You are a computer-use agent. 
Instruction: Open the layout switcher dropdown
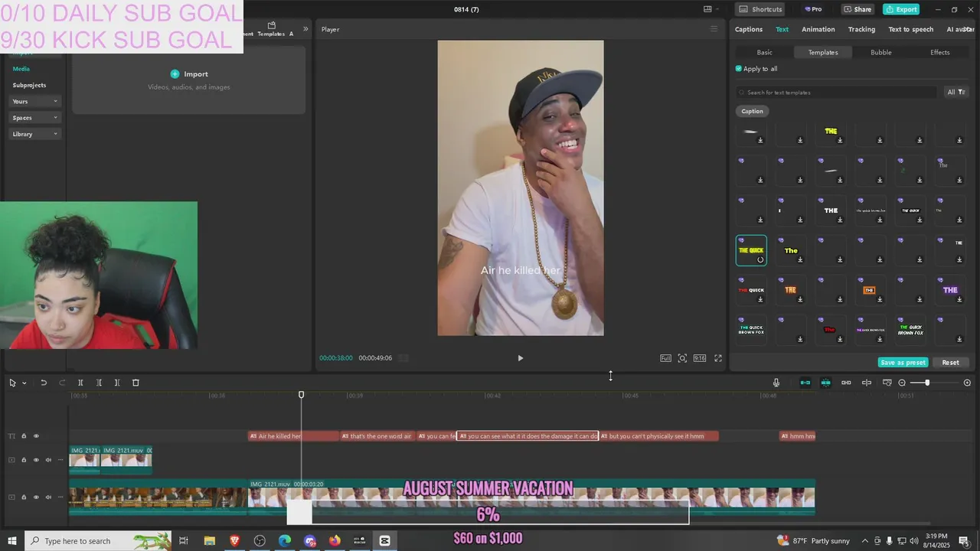[711, 9]
